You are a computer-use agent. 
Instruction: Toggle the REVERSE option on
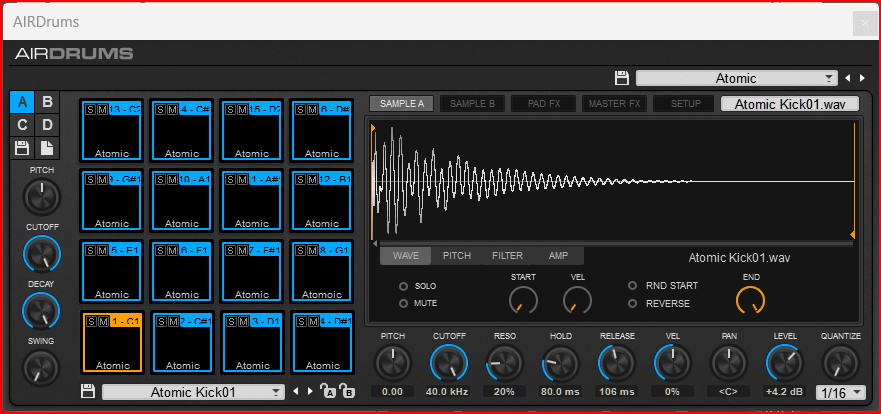coord(633,303)
